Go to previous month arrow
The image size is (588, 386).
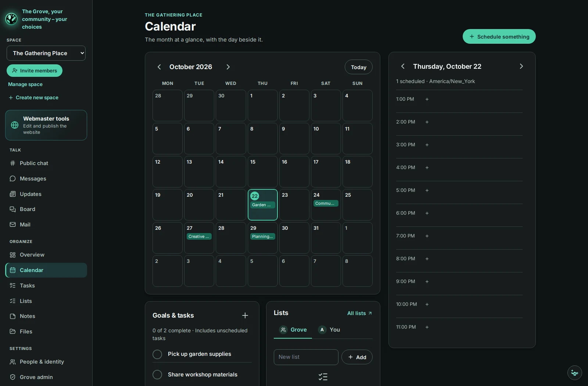159,67
